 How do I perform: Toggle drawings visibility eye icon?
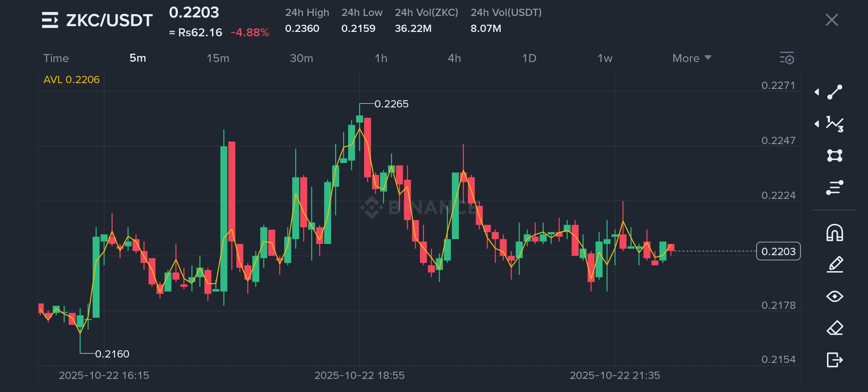[x=835, y=297]
